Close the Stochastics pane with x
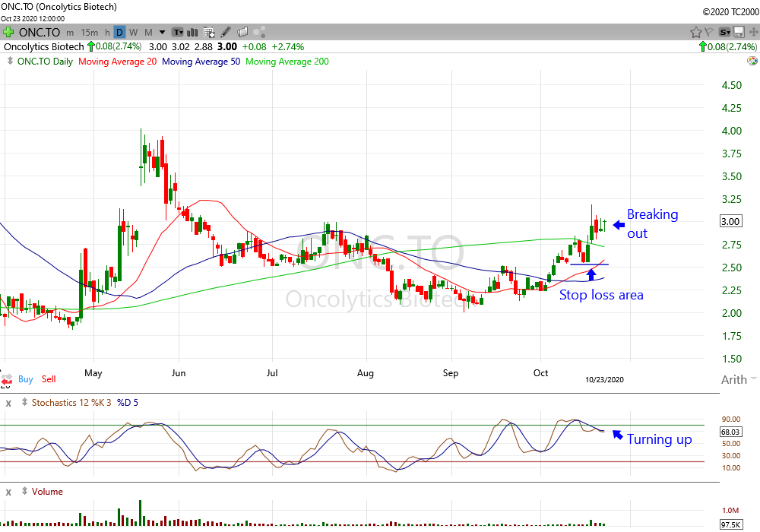760x532 pixels. (8, 403)
